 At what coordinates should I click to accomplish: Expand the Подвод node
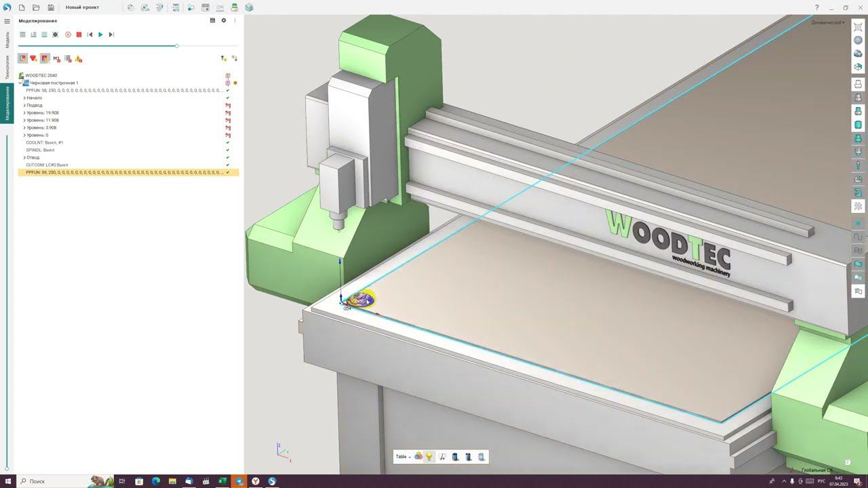click(x=24, y=105)
